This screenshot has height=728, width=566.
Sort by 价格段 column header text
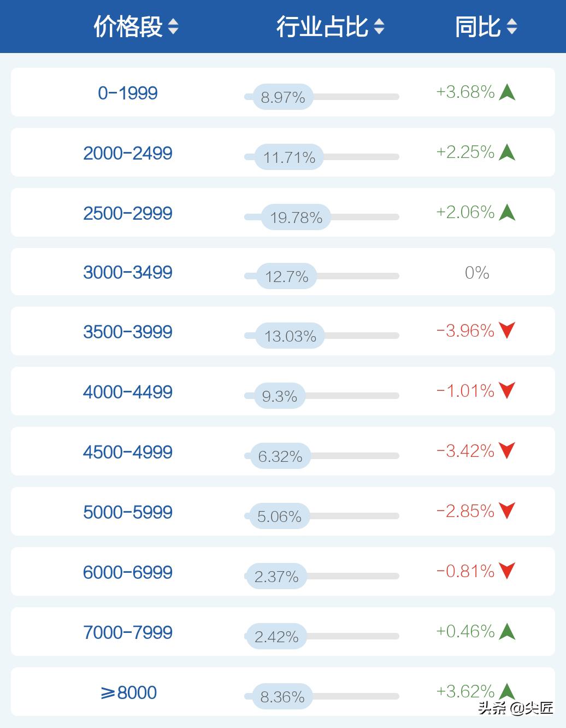(128, 27)
